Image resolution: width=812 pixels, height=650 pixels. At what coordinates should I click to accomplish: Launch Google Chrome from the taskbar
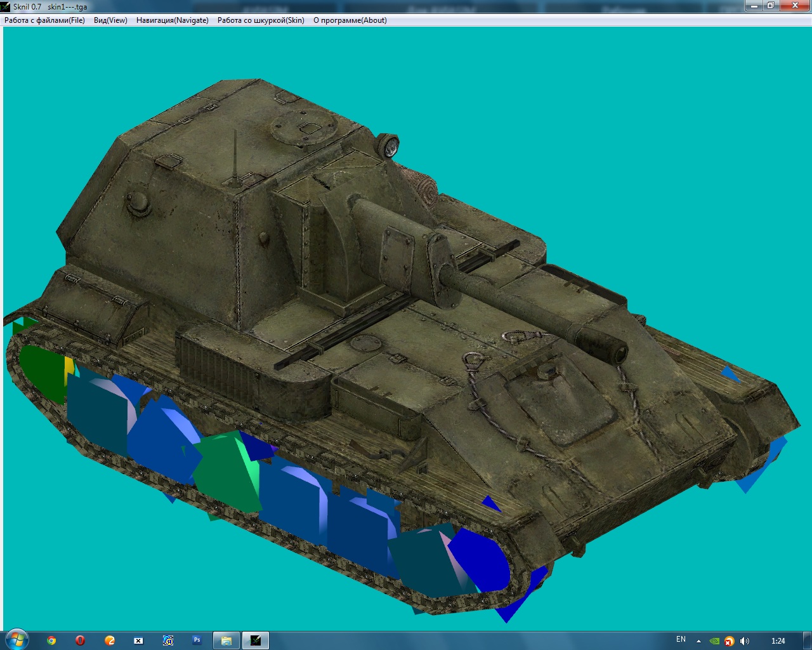click(51, 640)
